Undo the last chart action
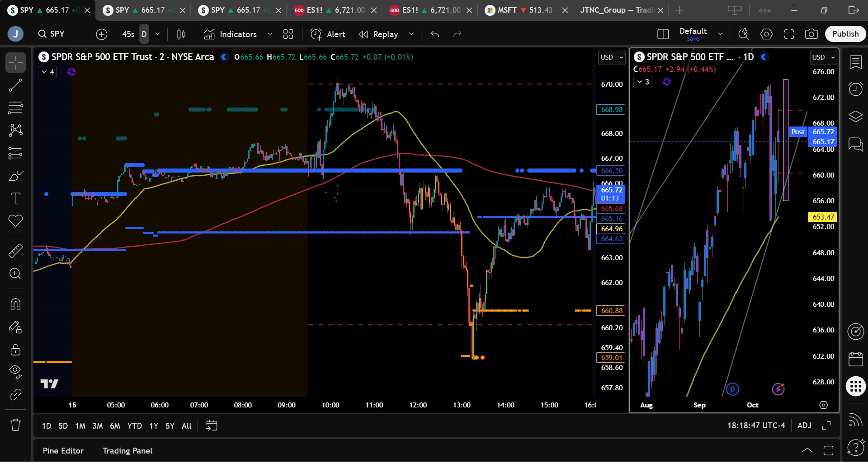The width and height of the screenshot is (868, 463). (x=435, y=34)
